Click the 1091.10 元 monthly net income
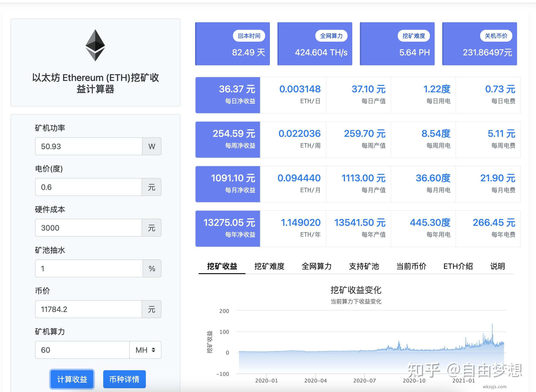 point(233,178)
